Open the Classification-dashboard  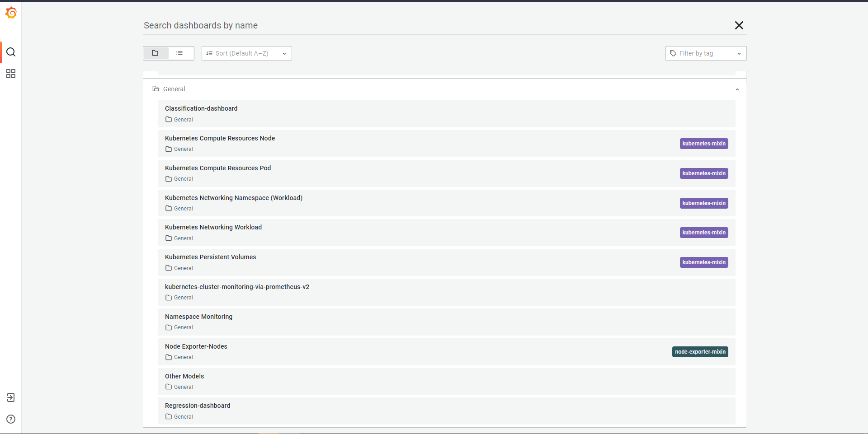pos(447,114)
